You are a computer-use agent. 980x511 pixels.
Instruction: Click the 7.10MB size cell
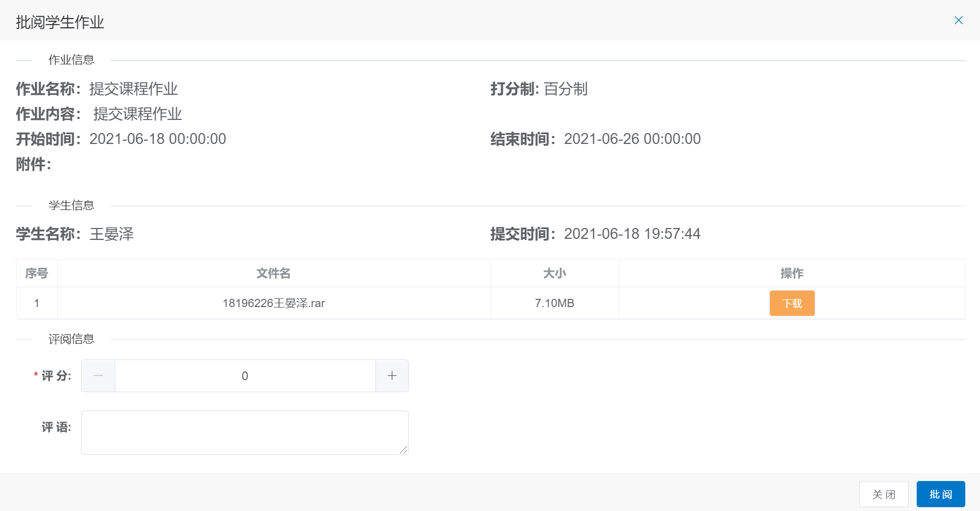(x=554, y=303)
